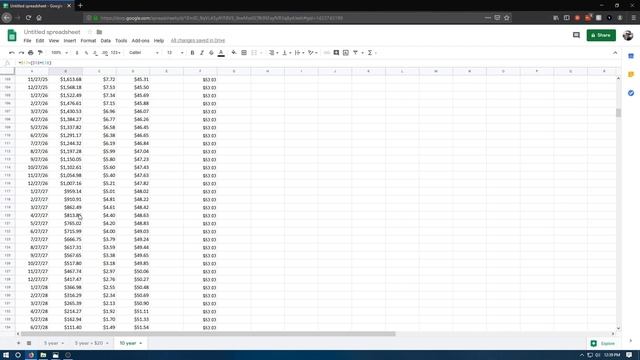The width and height of the screenshot is (640, 360).
Task: Click the add sheet plus button
Action: click(x=18, y=343)
